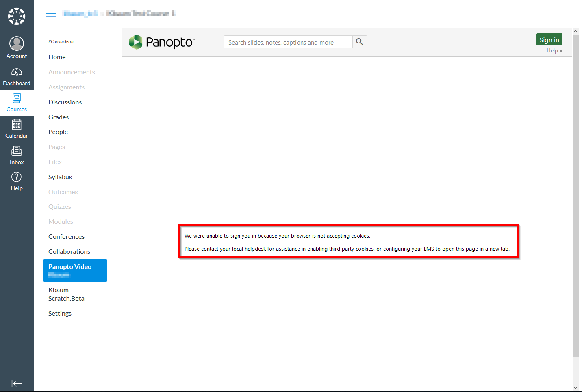This screenshot has width=582, height=392.
Task: Open Discussions in course navigation
Action: pyautogui.click(x=65, y=102)
